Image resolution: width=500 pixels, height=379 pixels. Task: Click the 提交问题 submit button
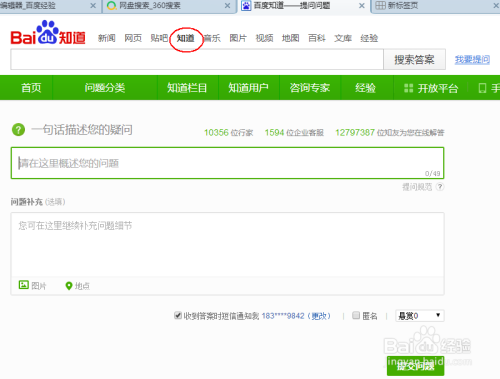(415, 366)
